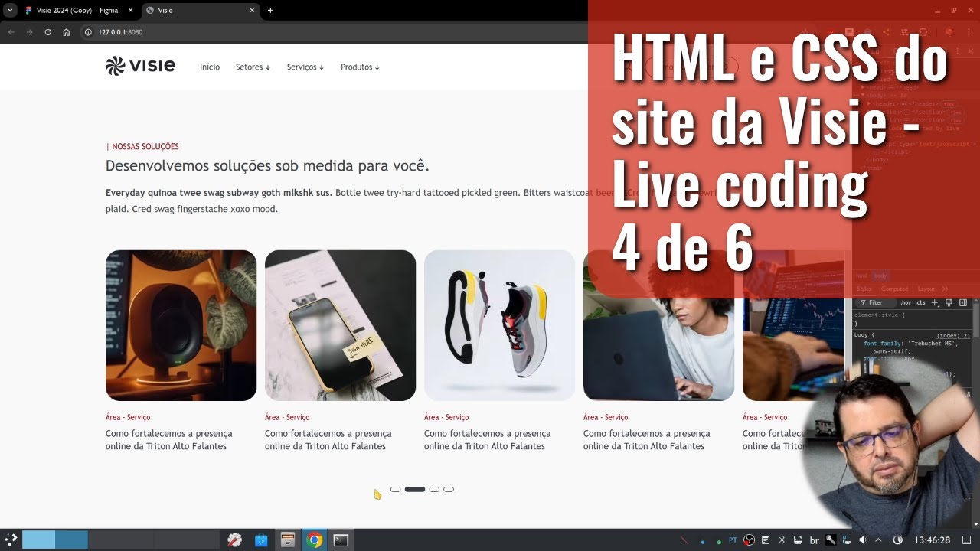This screenshot has width=980, height=551.
Task: Select the active second carousel dot
Action: 415,489
